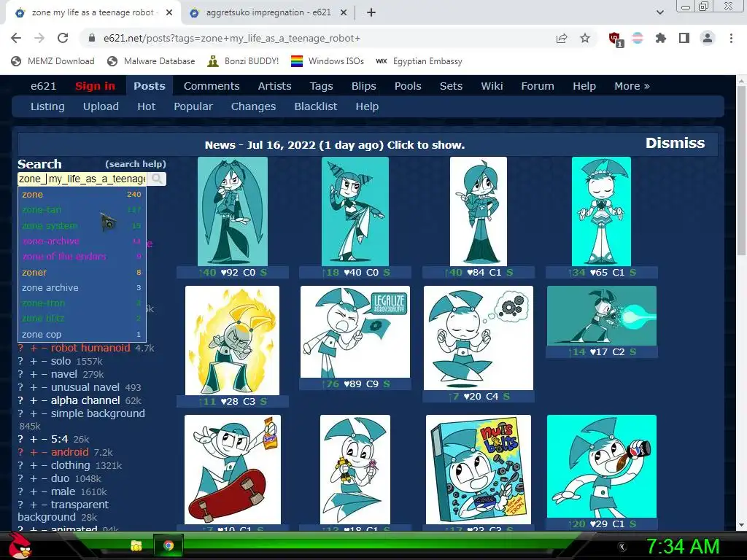Click the Chrome icon on the taskbar
Image resolution: width=747 pixels, height=560 pixels.
click(169, 545)
